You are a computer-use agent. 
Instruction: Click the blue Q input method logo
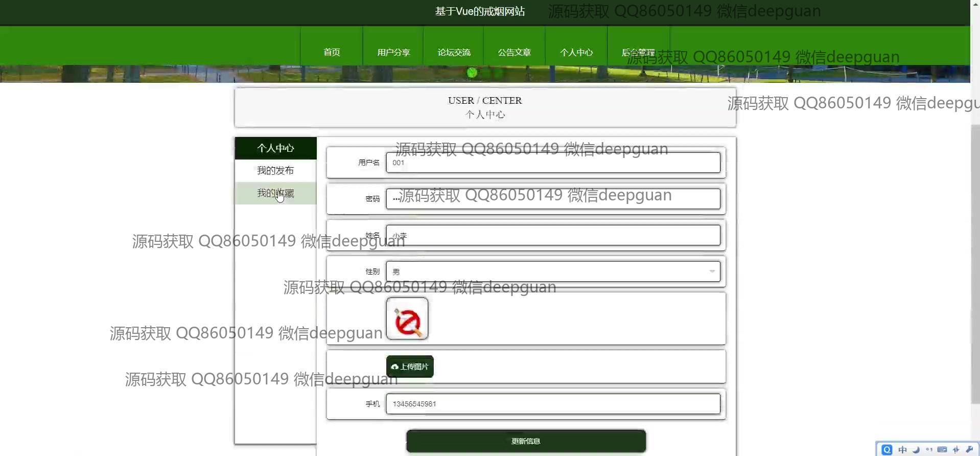(x=887, y=449)
